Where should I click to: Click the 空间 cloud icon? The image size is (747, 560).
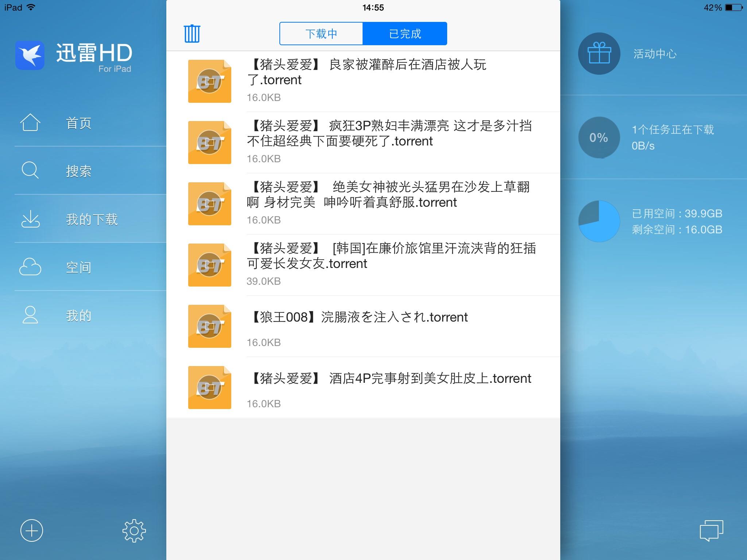point(30,267)
